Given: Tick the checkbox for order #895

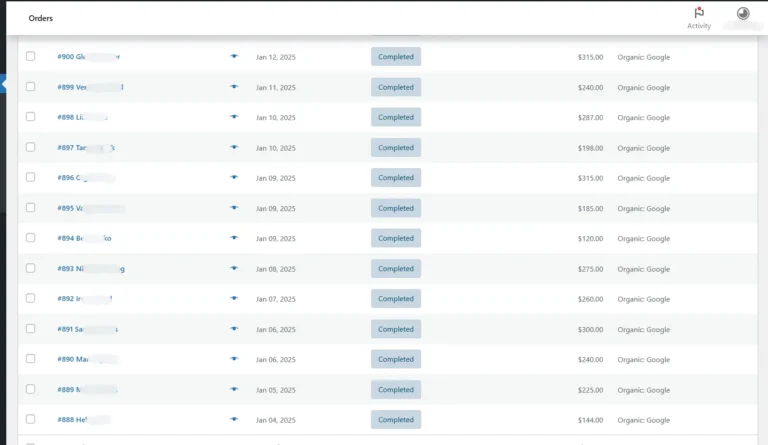Looking at the screenshot, I should (x=30, y=208).
